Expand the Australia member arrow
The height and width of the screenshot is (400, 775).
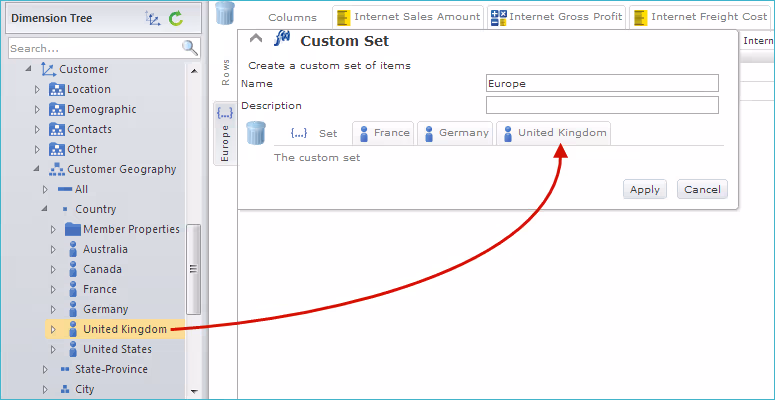(x=53, y=249)
